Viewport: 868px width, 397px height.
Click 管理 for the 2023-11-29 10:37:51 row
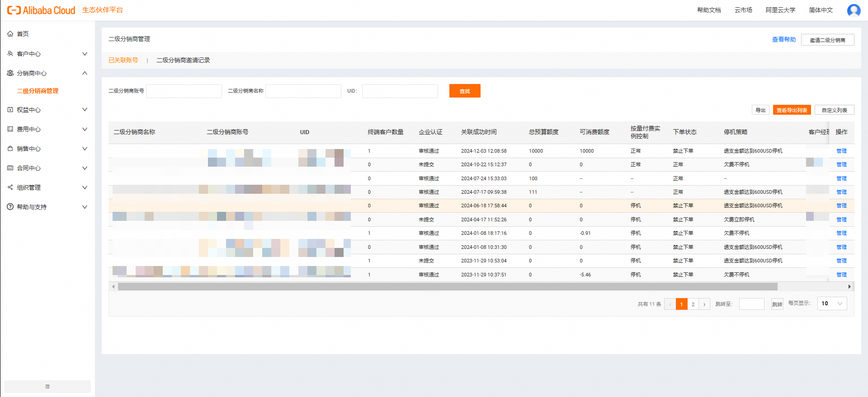(x=841, y=275)
